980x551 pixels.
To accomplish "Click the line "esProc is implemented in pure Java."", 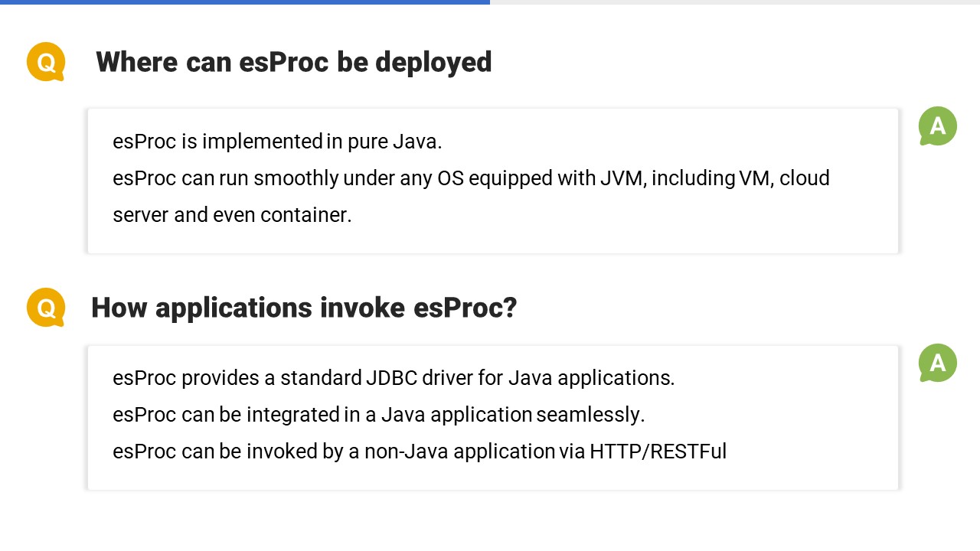I will (277, 142).
